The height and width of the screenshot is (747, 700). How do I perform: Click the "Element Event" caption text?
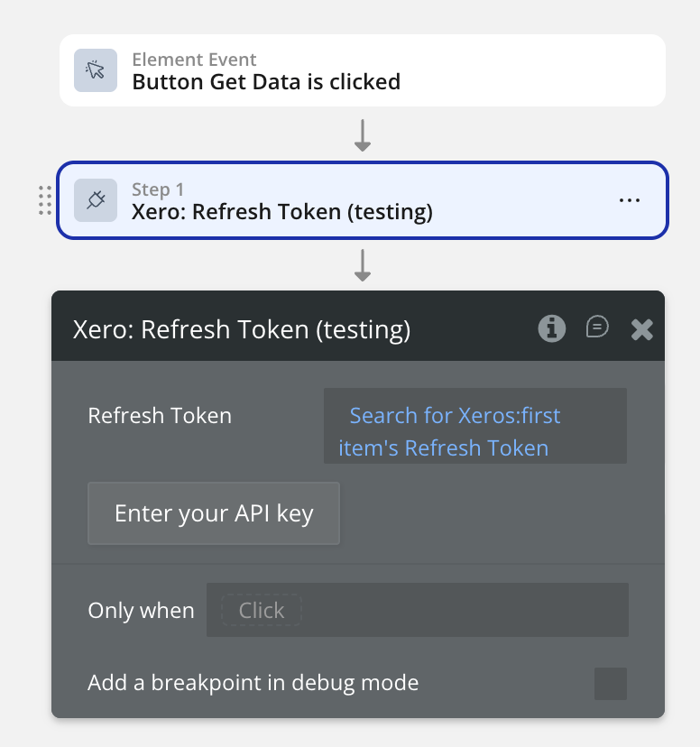[x=194, y=60]
